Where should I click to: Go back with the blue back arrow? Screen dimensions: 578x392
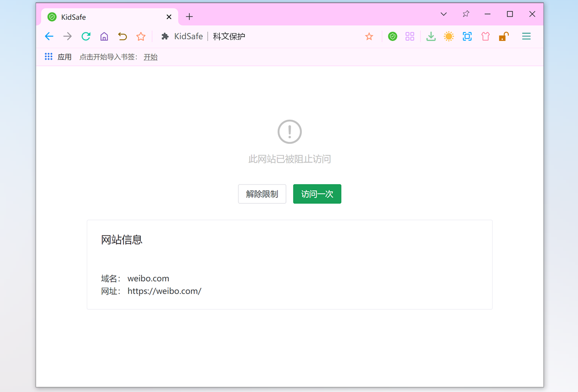coord(49,36)
